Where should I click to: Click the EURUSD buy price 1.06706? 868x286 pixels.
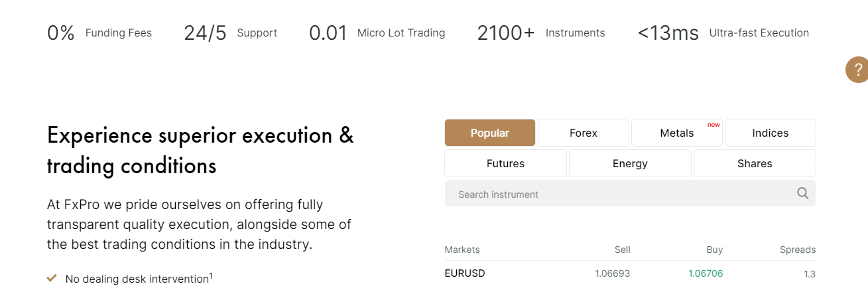click(x=706, y=273)
